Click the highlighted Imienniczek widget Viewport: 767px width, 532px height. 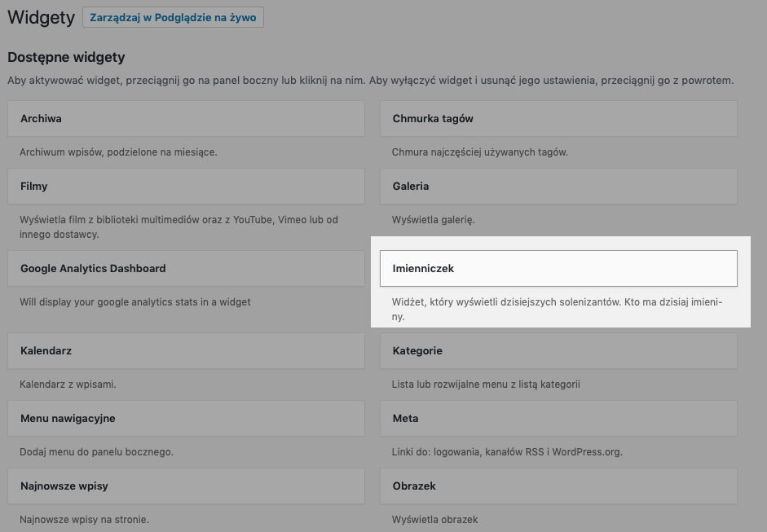coord(558,269)
